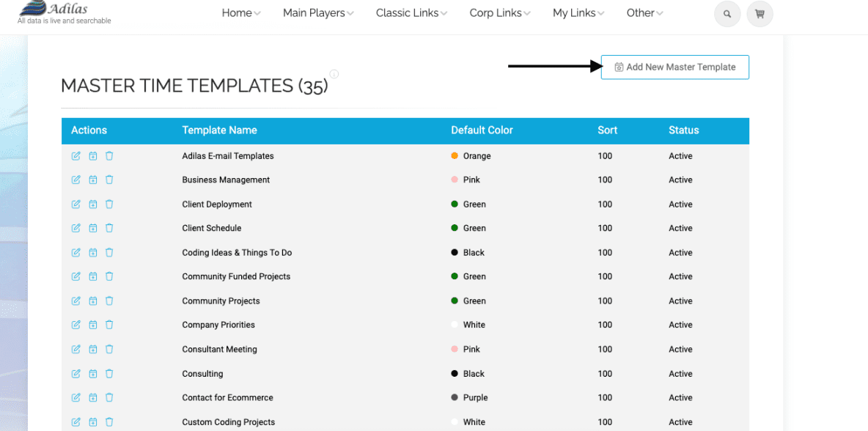The height and width of the screenshot is (431, 868).
Task: Click the orange color dot for Adilas E-mail Templates
Action: tap(455, 156)
